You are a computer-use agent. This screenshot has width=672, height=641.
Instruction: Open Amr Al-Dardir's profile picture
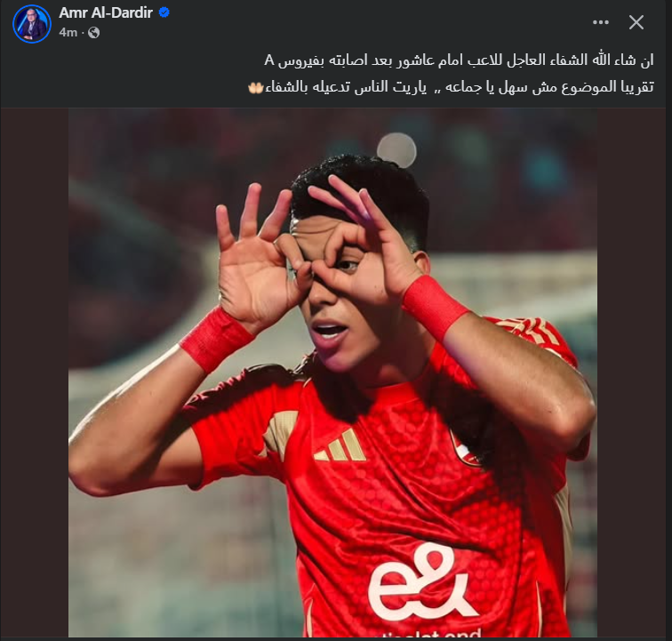(x=32, y=24)
